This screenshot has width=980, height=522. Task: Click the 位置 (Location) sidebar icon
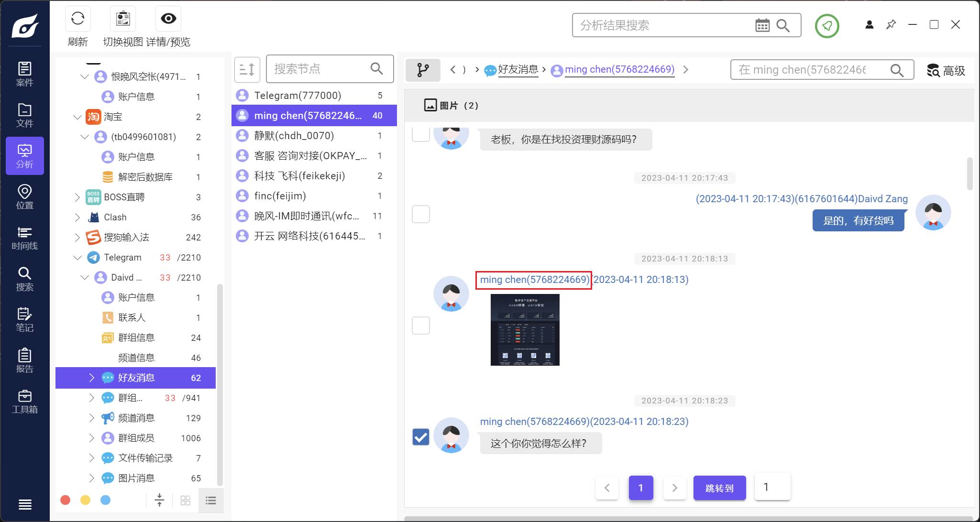pos(24,197)
